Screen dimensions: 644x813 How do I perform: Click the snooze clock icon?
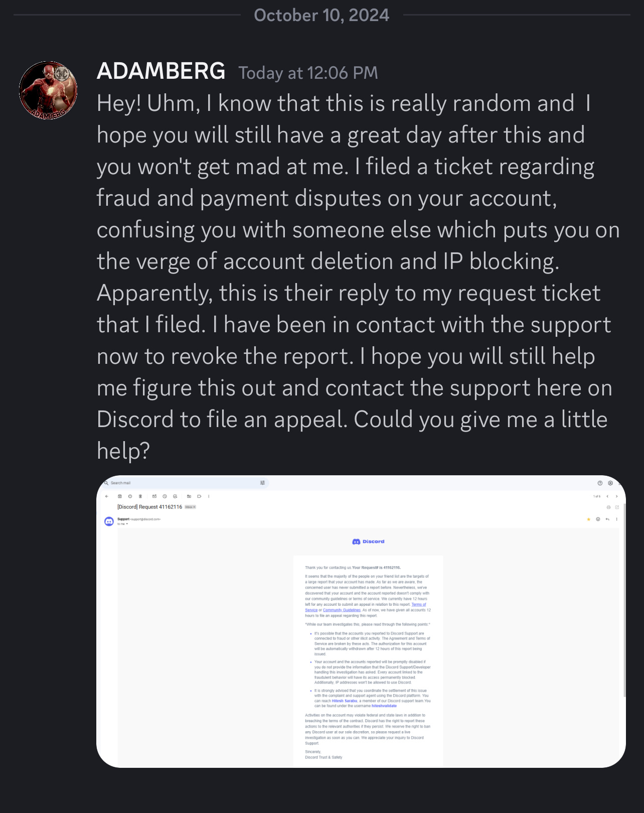[x=165, y=496]
